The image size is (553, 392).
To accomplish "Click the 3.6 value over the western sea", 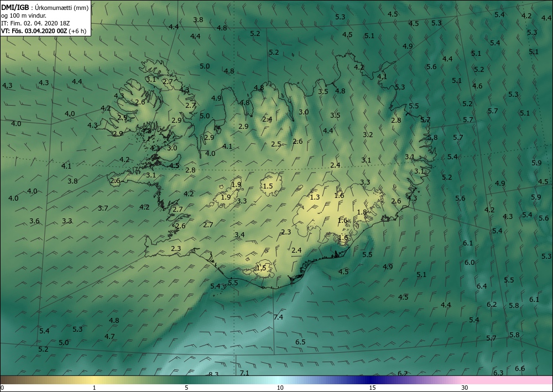I will tap(34, 221).
